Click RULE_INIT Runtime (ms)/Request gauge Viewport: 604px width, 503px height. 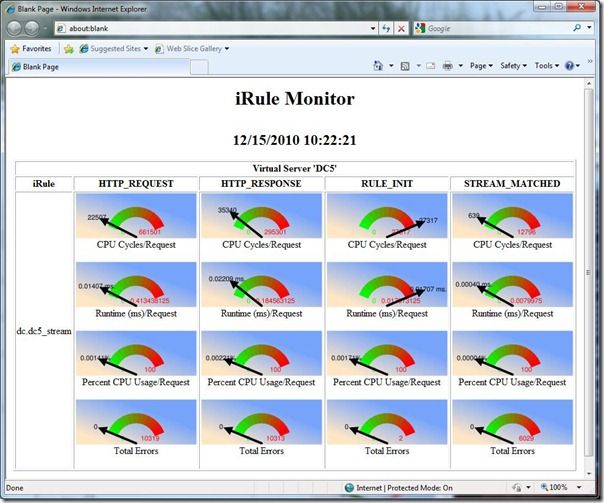tap(387, 285)
